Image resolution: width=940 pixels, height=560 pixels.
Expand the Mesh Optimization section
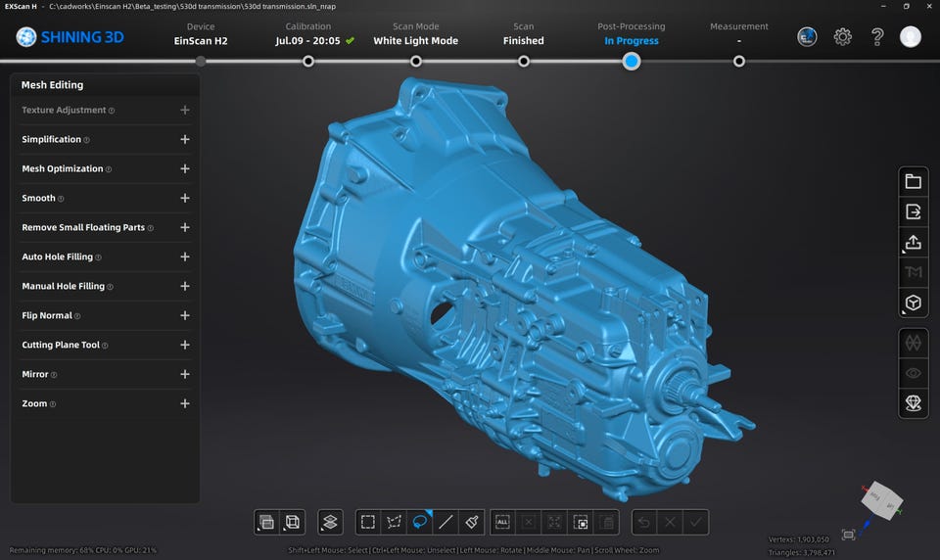click(x=185, y=168)
